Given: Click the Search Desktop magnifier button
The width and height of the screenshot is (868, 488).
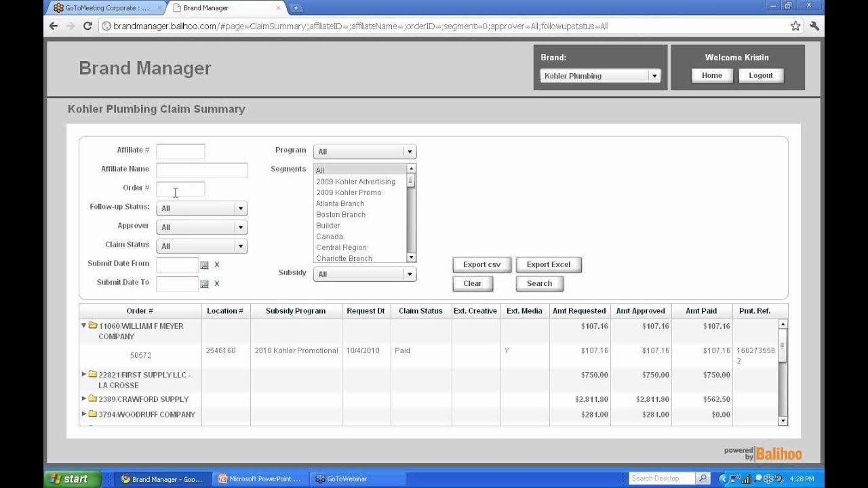Looking at the screenshot, I should pyautogui.click(x=703, y=479).
